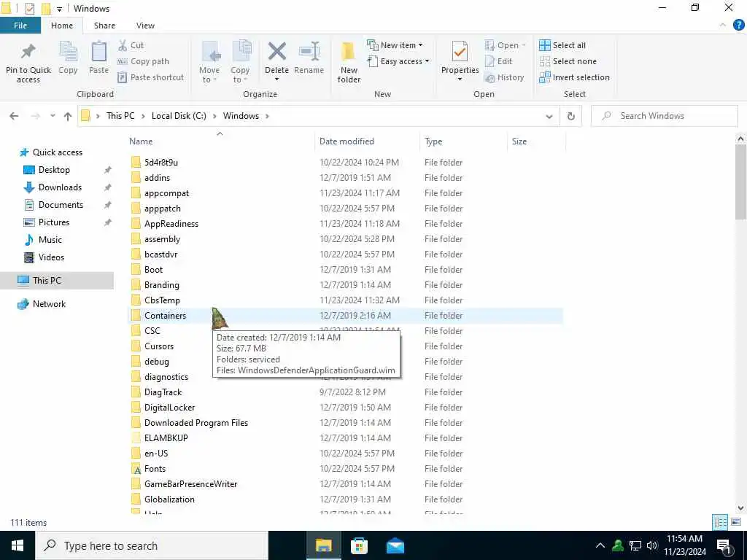This screenshot has height=560, width=747.
Task: Open Microsoft Store from the taskbar
Action: coord(359,545)
